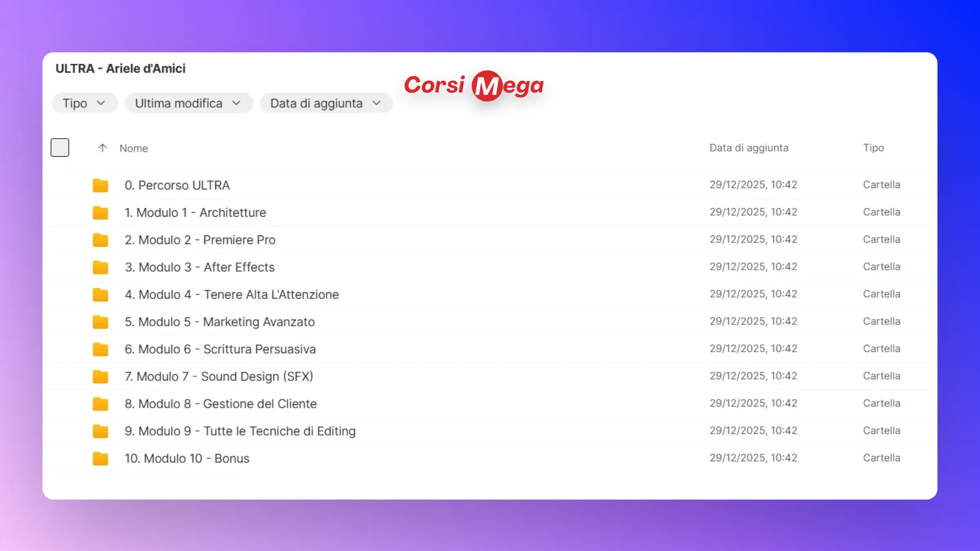Image resolution: width=980 pixels, height=551 pixels.
Task: Sort by the Nome column header
Action: pos(134,148)
